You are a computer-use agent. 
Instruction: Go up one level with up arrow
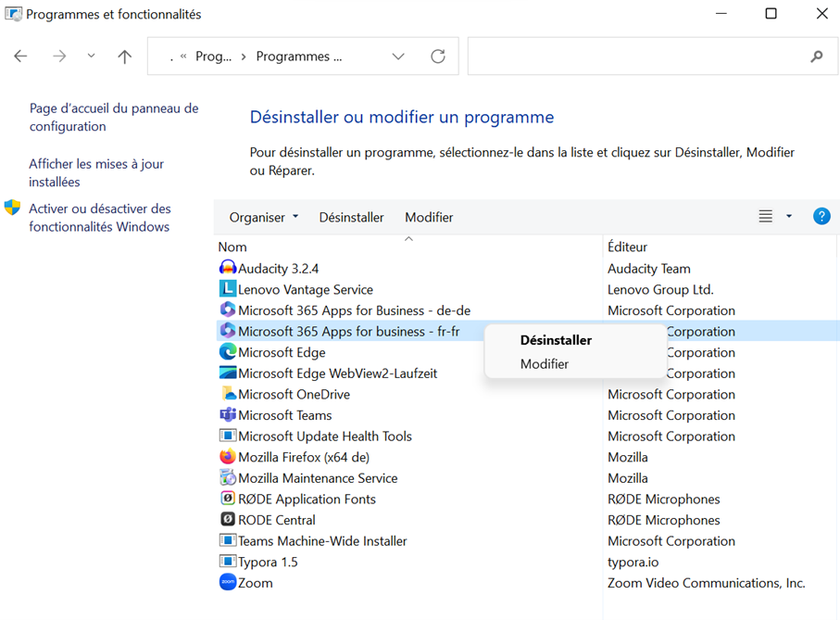pos(124,57)
